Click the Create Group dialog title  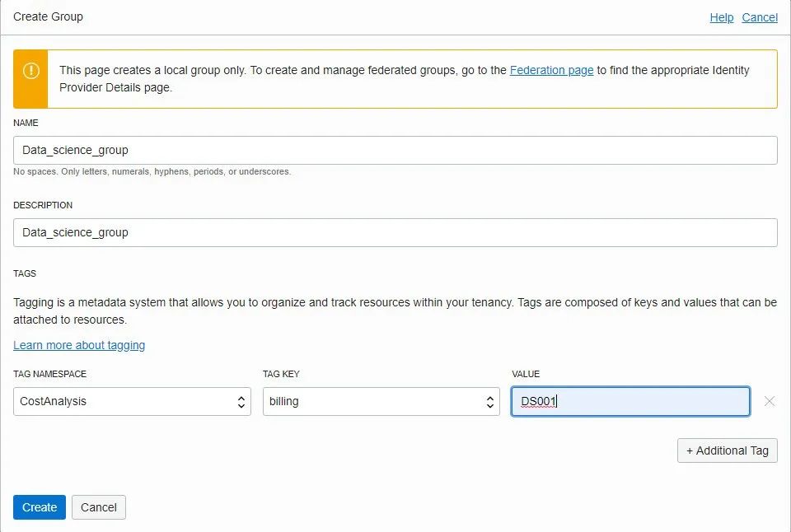[48, 16]
